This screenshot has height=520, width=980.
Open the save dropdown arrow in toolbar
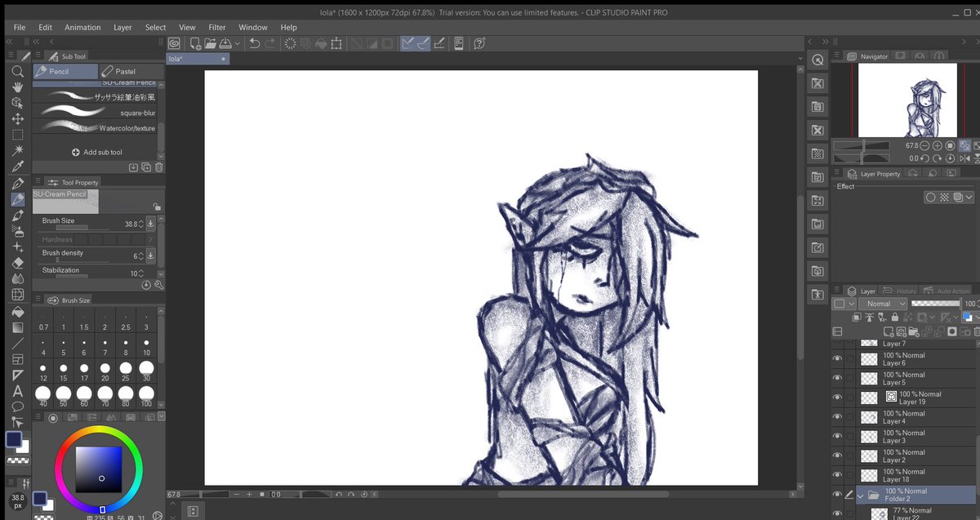coord(238,43)
